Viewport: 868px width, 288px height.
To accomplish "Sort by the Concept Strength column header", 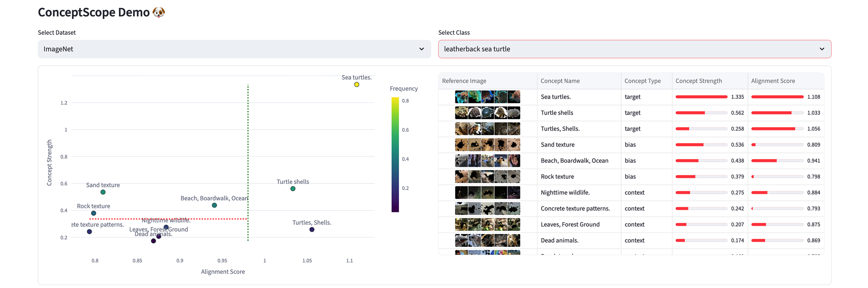I will point(710,81).
